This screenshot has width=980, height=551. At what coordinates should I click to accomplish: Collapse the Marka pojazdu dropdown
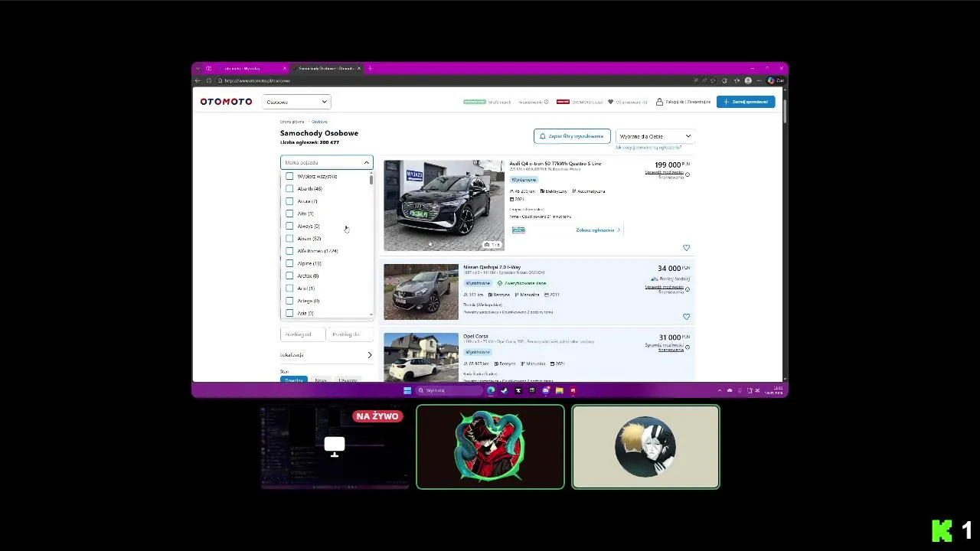(x=366, y=162)
